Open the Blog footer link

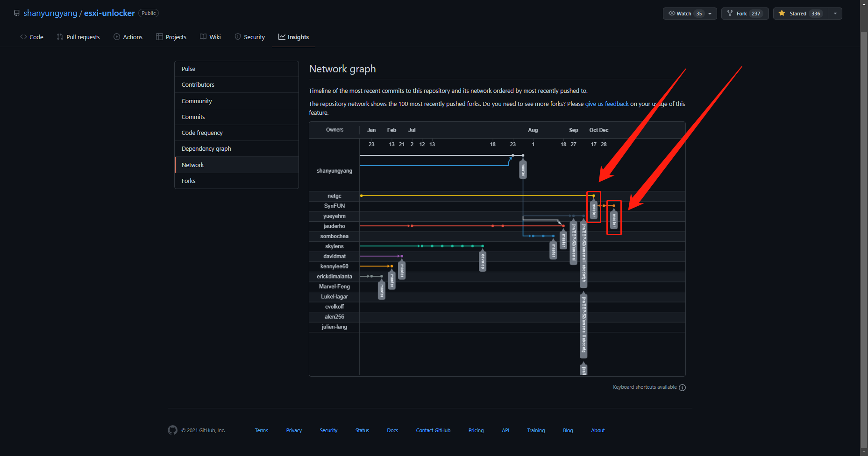pyautogui.click(x=568, y=430)
